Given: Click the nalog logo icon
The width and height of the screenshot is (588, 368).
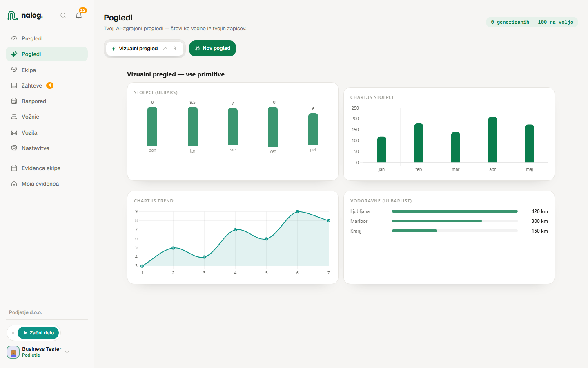Looking at the screenshot, I should (13, 16).
